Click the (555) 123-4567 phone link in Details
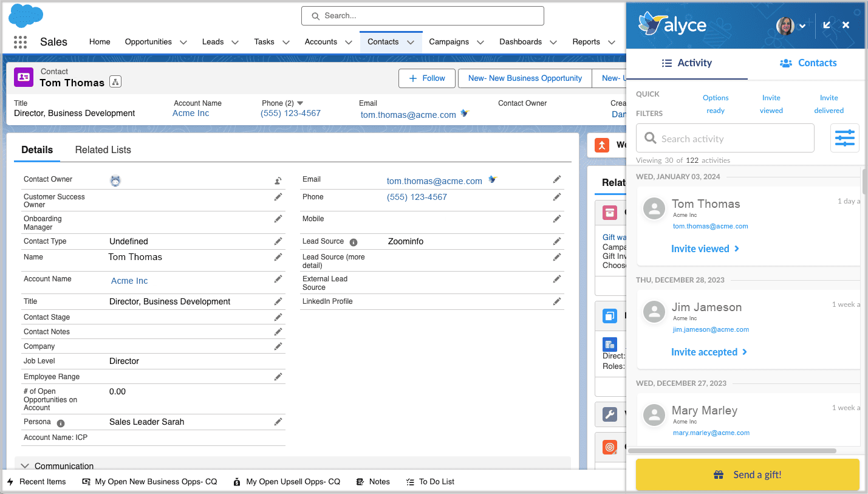The height and width of the screenshot is (494, 868). [x=417, y=197]
